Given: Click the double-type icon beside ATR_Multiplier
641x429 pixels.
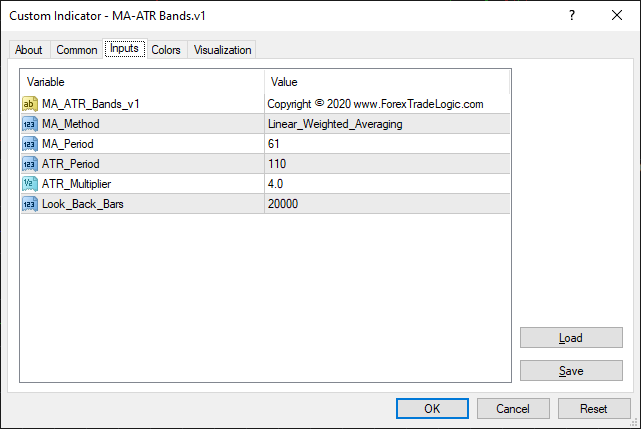Looking at the screenshot, I should pyautogui.click(x=30, y=184).
